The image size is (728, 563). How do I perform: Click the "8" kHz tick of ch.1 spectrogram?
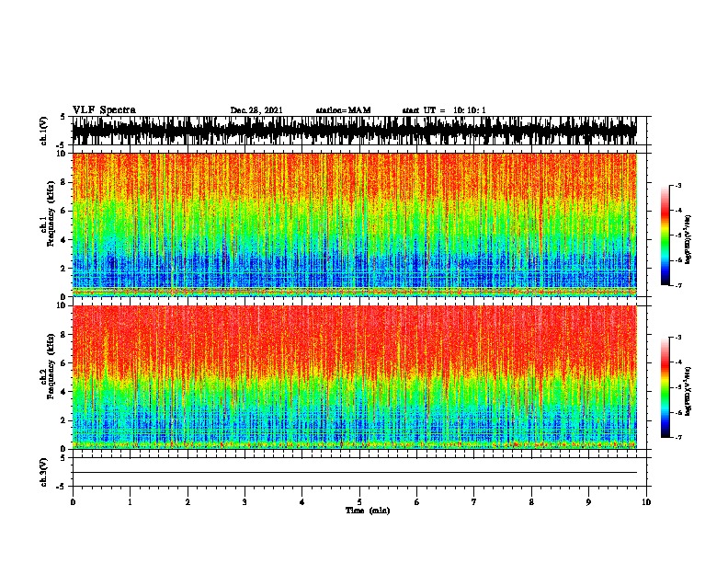pos(63,182)
